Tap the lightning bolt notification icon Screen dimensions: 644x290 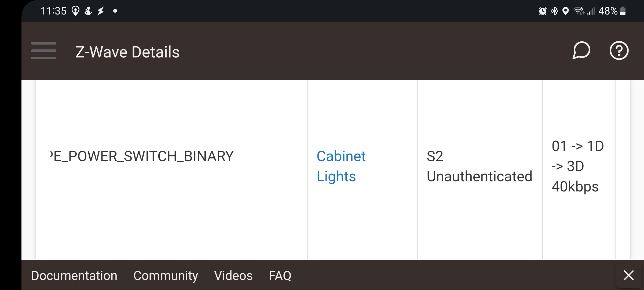pos(101,11)
